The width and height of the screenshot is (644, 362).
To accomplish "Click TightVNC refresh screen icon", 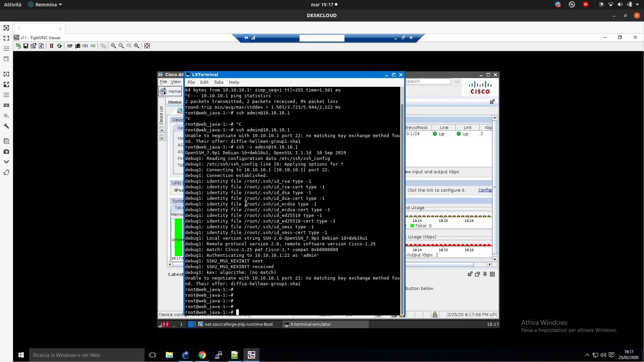I will click(x=59, y=46).
